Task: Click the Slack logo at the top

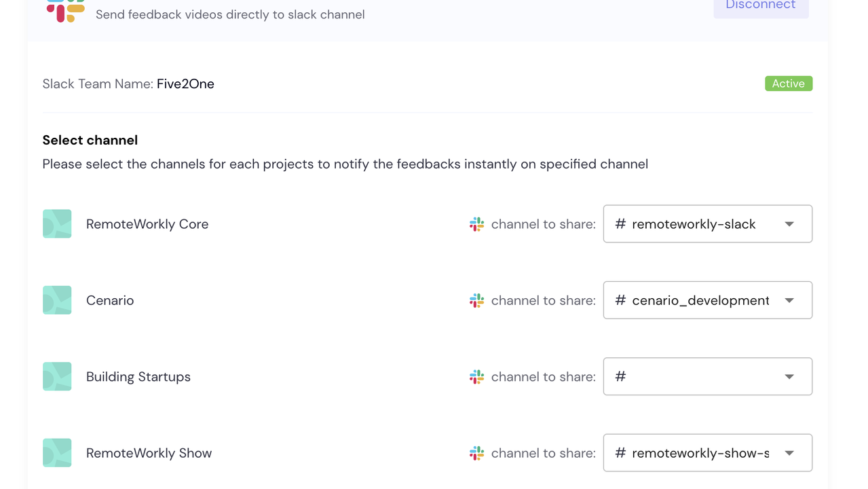Action: (x=66, y=10)
